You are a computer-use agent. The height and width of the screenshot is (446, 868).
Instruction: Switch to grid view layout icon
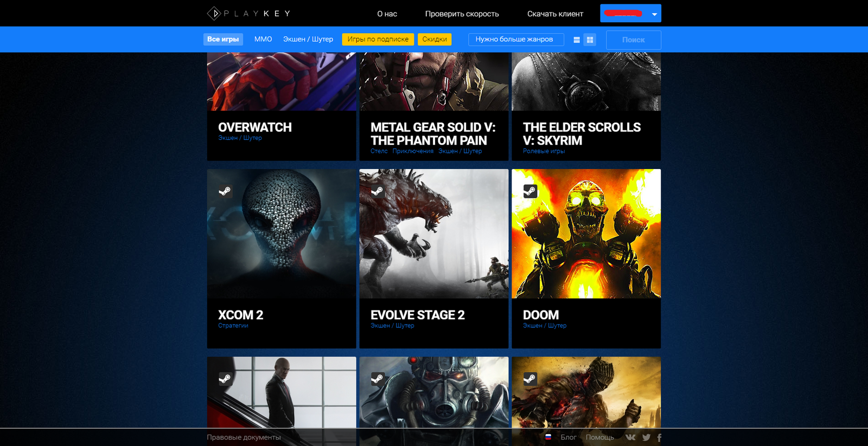click(x=590, y=40)
